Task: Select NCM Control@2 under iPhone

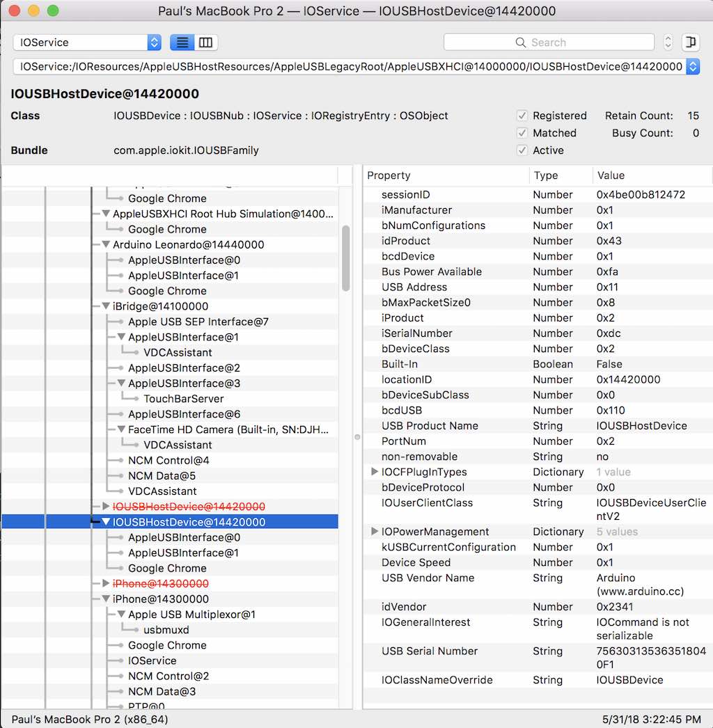Action: click(169, 676)
